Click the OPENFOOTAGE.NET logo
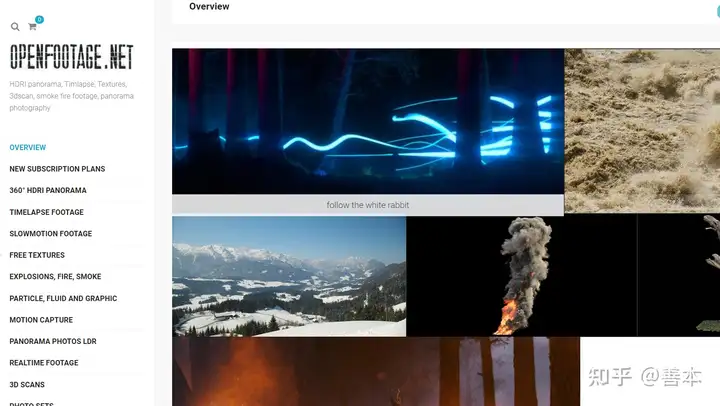The height and width of the screenshot is (406, 720). (x=72, y=57)
